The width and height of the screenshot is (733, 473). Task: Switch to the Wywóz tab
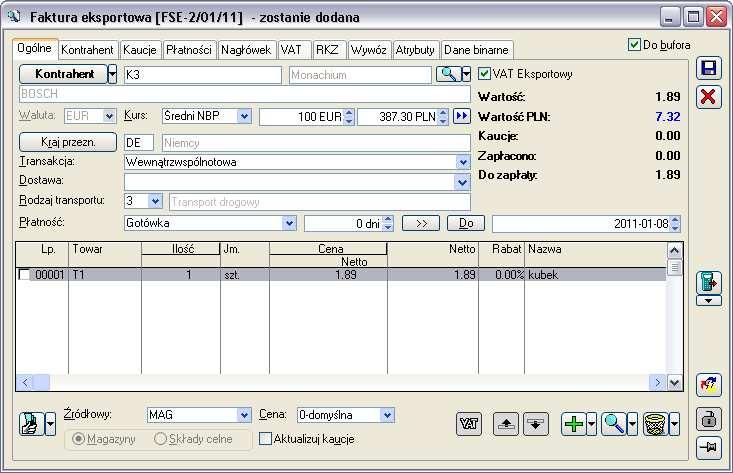tap(368, 50)
